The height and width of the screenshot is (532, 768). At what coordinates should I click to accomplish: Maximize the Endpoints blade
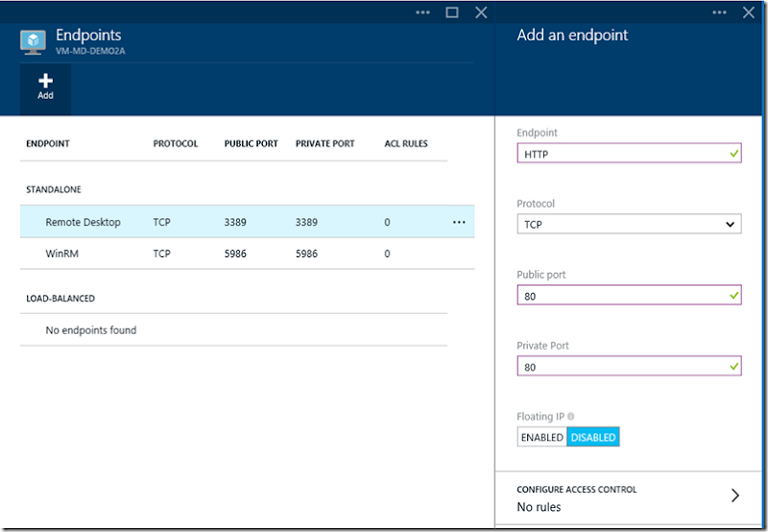pyautogui.click(x=453, y=12)
